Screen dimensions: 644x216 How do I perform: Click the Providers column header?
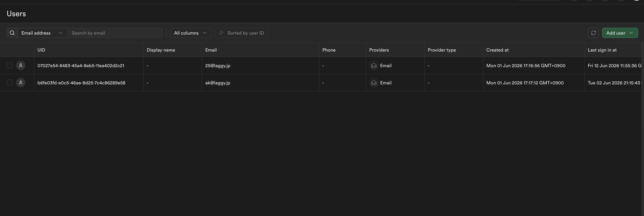click(395, 50)
